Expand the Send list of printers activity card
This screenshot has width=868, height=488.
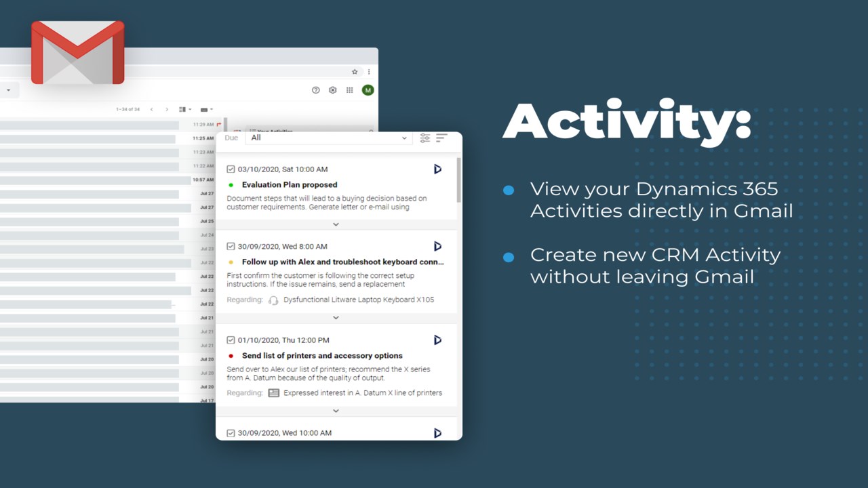pos(336,411)
